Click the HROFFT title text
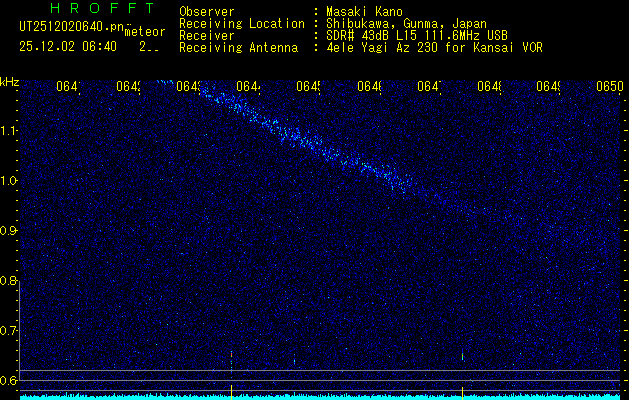629x400 pixels. point(97,10)
